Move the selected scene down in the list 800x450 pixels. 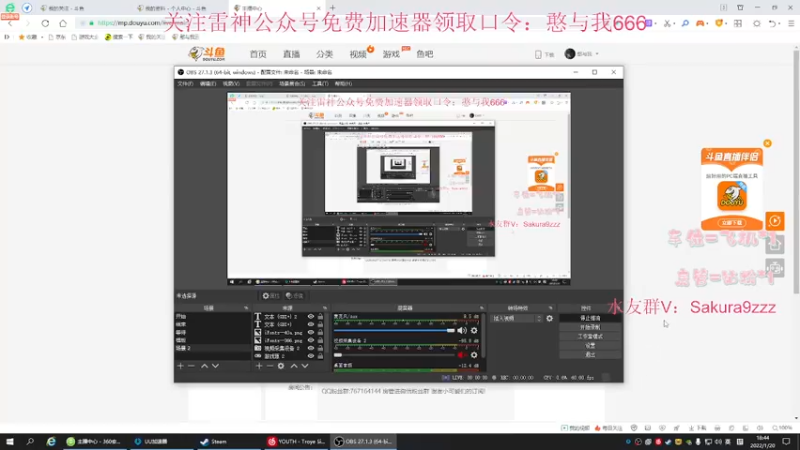point(215,366)
